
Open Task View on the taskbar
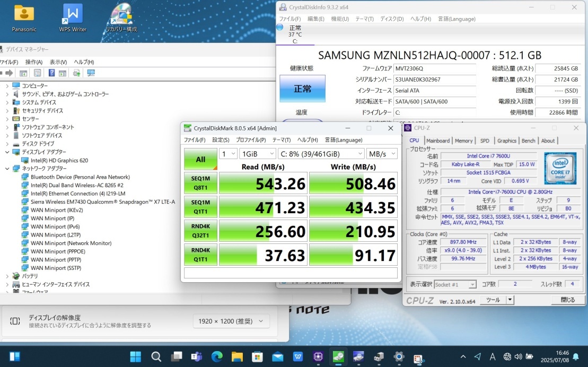[x=176, y=356]
